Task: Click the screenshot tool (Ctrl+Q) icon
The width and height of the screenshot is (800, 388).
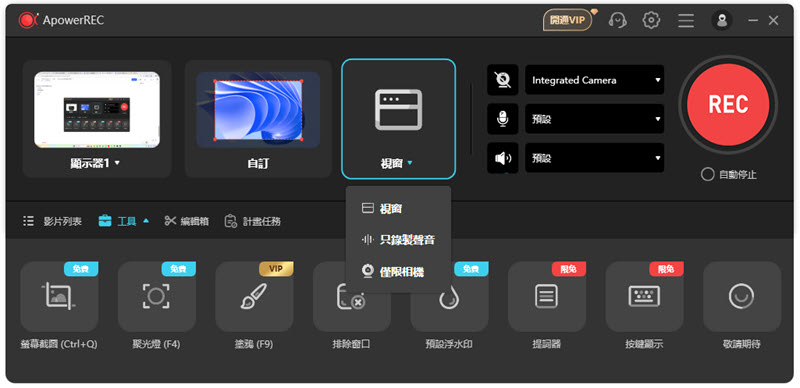Action: pyautogui.click(x=59, y=297)
